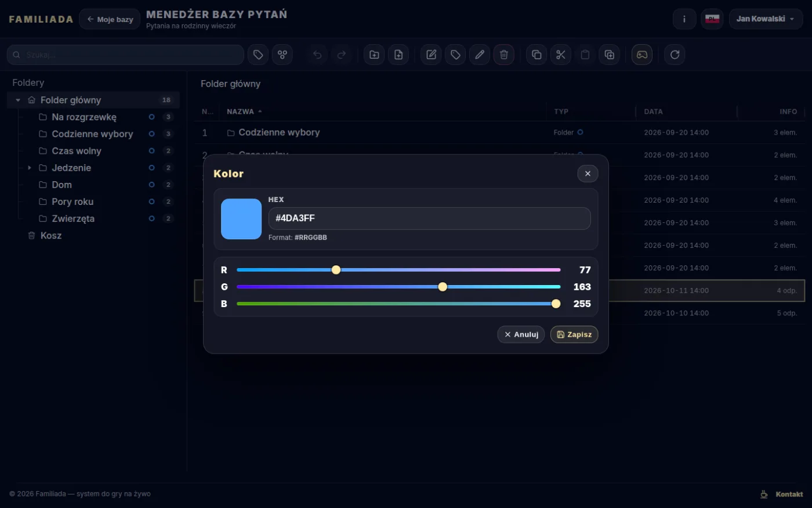The height and width of the screenshot is (508, 812).
Task: Adjust the G green slider handle
Action: tap(443, 287)
